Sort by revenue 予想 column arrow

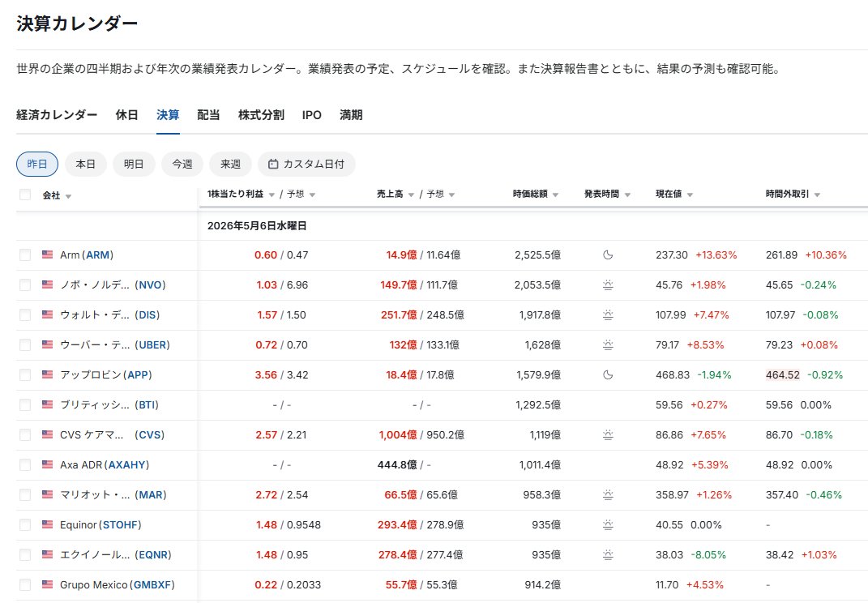click(451, 195)
